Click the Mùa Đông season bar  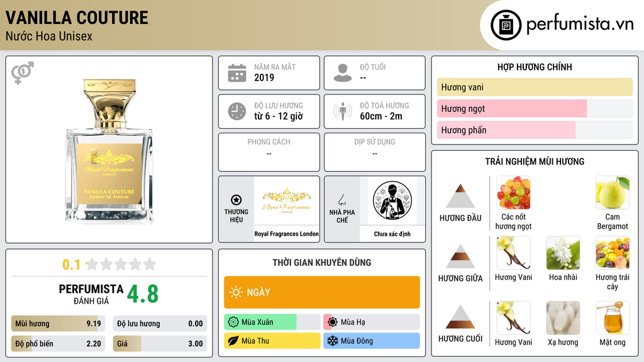click(372, 341)
